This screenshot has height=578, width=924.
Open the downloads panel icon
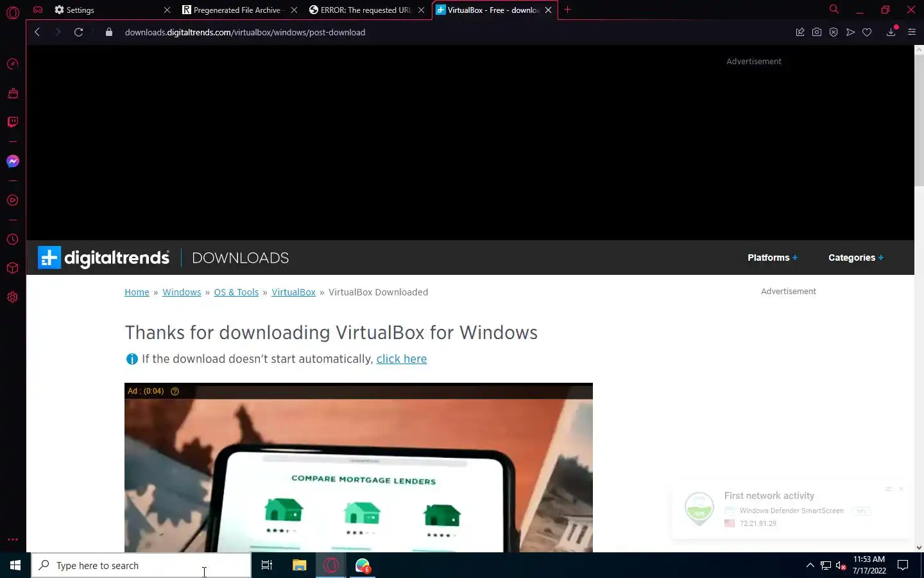click(891, 32)
